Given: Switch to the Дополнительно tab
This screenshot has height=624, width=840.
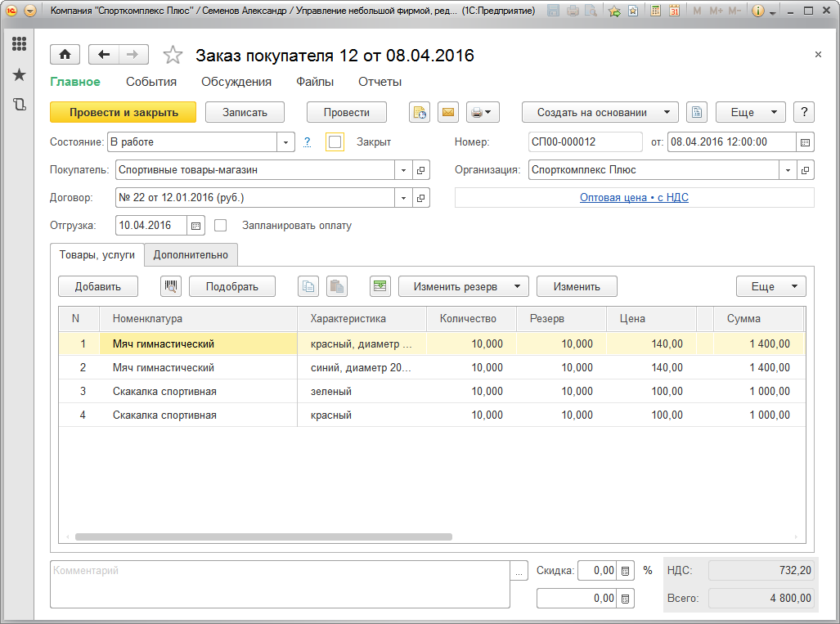Looking at the screenshot, I should pyautogui.click(x=191, y=254).
